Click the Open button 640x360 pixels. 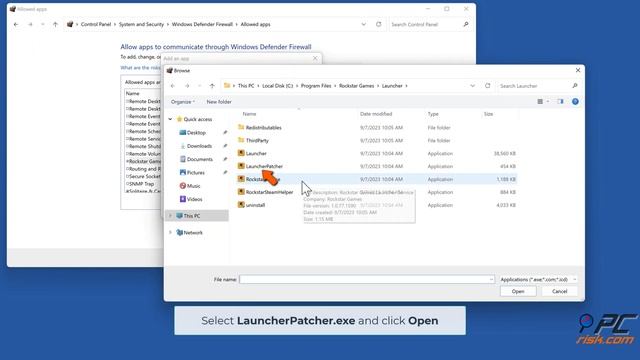[x=518, y=291]
